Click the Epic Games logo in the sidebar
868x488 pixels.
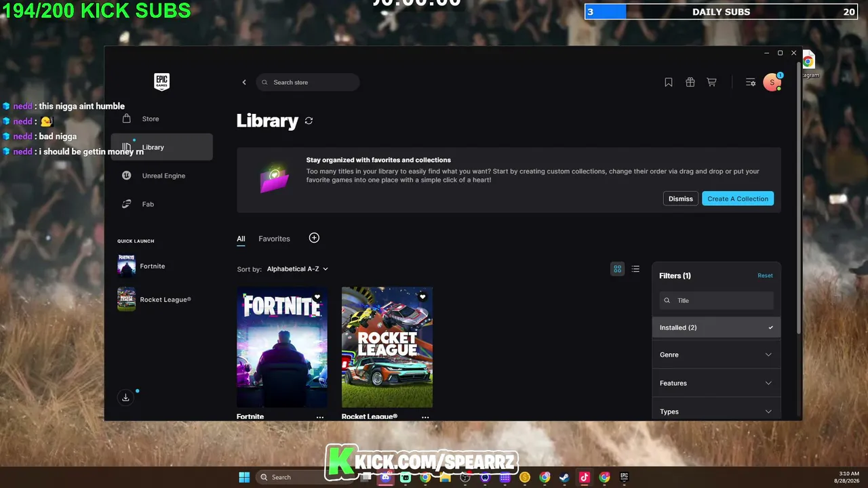pyautogui.click(x=161, y=82)
